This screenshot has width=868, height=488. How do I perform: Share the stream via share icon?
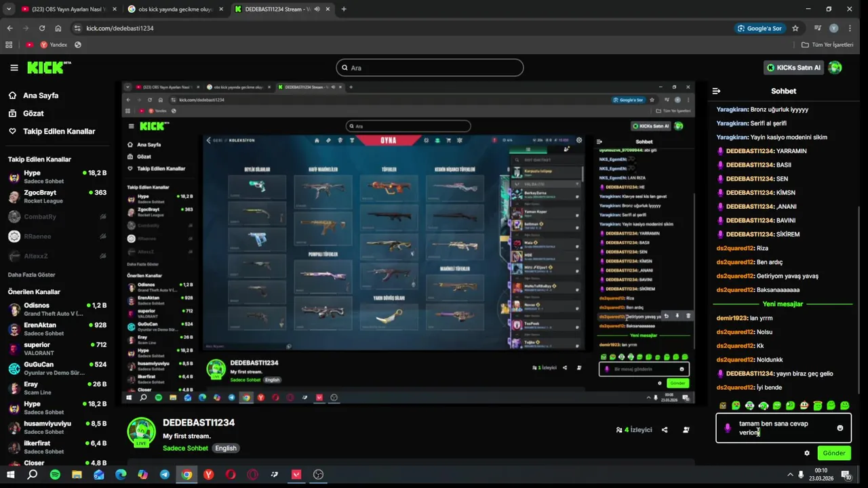[665, 430]
